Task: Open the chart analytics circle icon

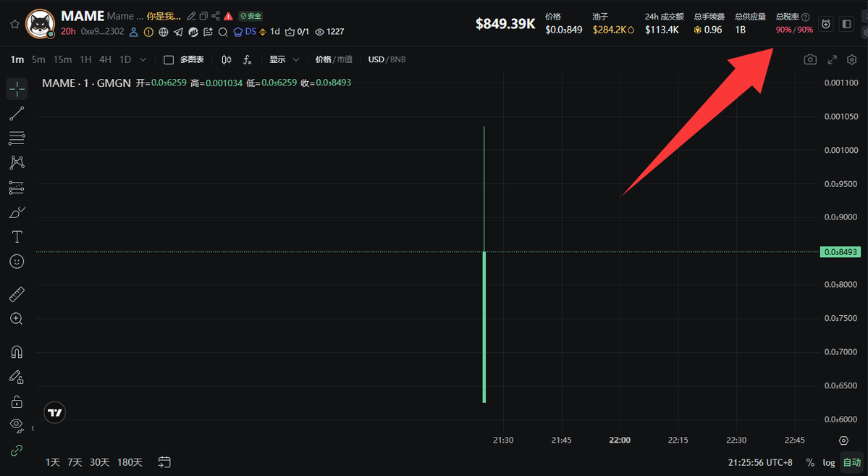Action: (193, 32)
